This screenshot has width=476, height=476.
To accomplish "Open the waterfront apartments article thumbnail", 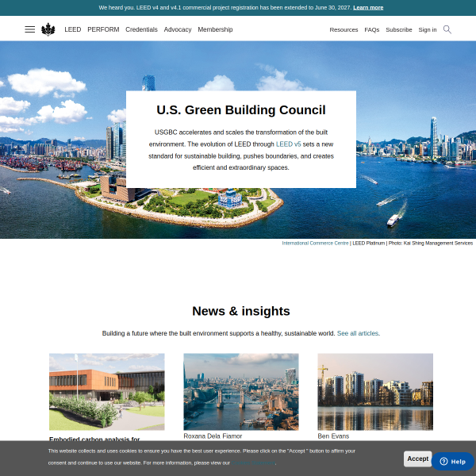I will [x=375, y=392].
